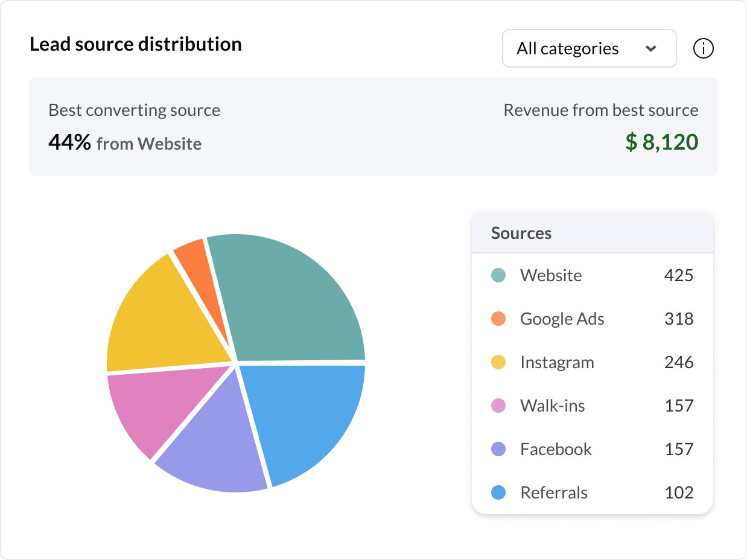Click the info icon beside the categories dropdown

(704, 48)
